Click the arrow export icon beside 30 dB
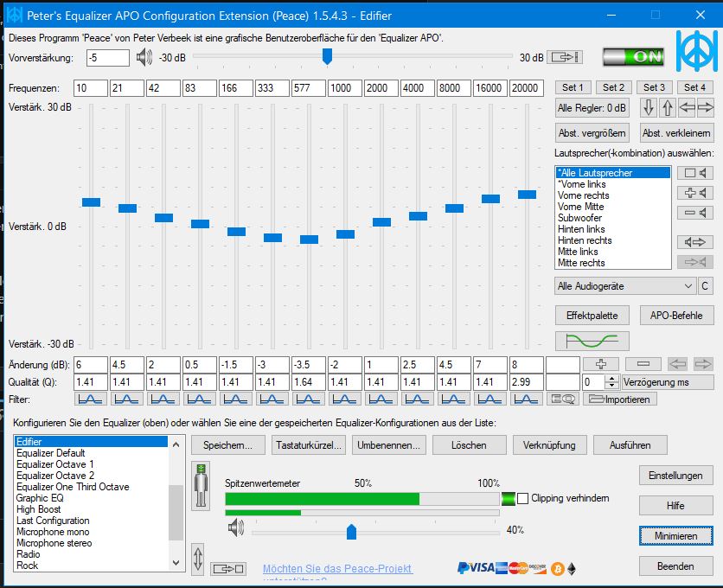The width and height of the screenshot is (723, 588). tap(565, 57)
